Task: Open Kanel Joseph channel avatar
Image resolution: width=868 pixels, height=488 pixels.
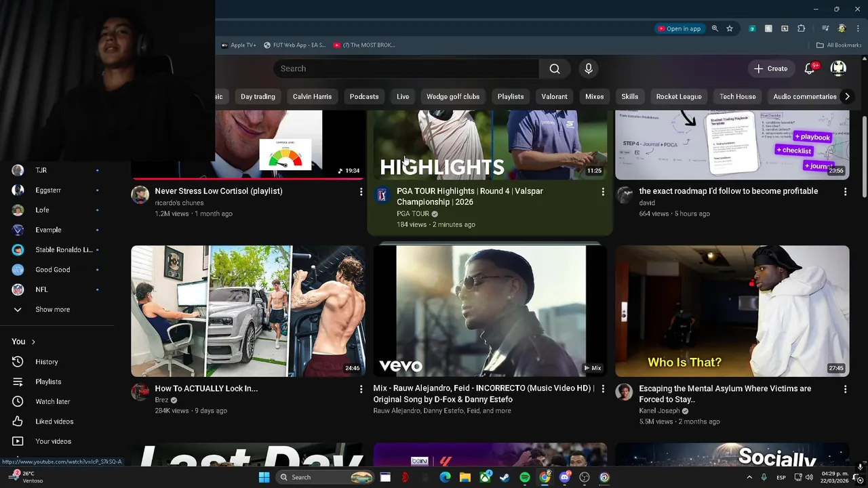Action: tap(624, 392)
